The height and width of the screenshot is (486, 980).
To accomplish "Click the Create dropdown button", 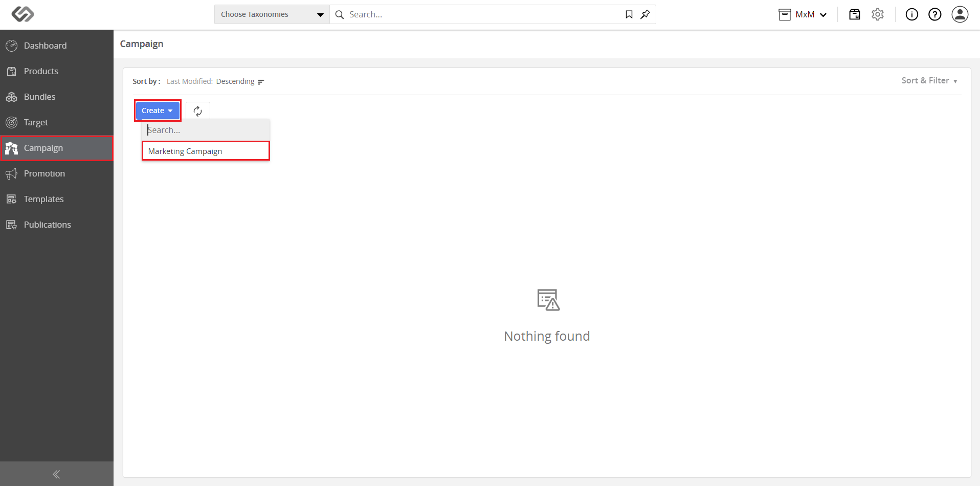I will point(158,111).
